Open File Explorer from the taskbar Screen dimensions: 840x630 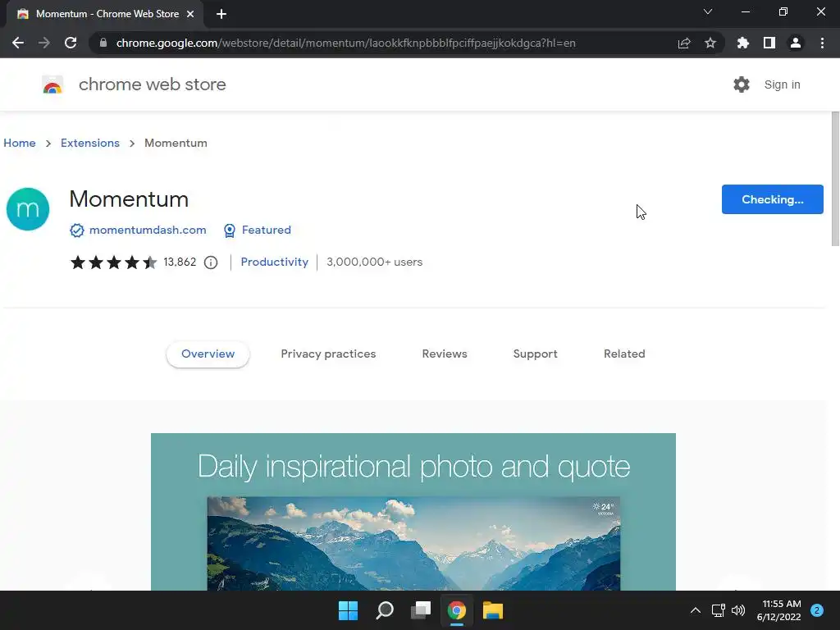[493, 610]
